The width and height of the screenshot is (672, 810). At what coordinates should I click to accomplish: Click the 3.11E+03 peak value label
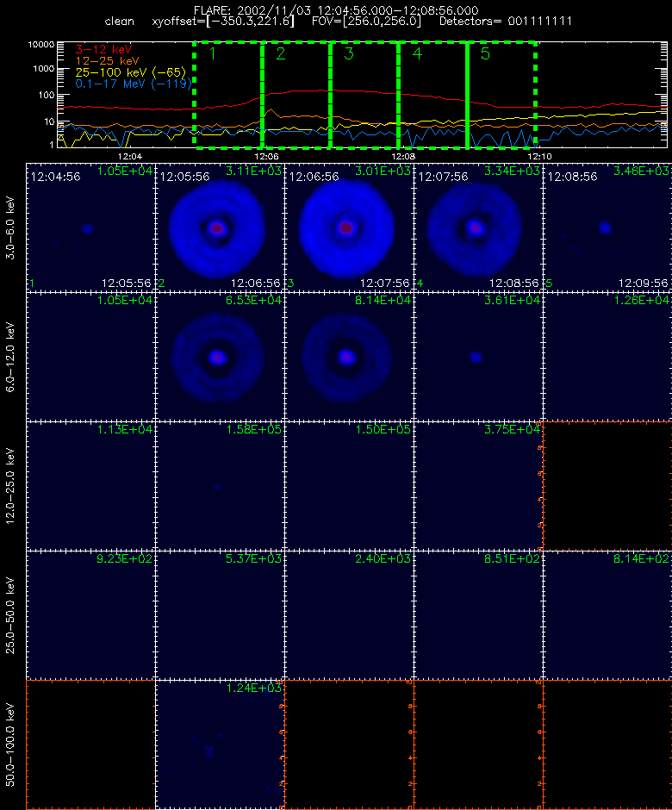(253, 171)
